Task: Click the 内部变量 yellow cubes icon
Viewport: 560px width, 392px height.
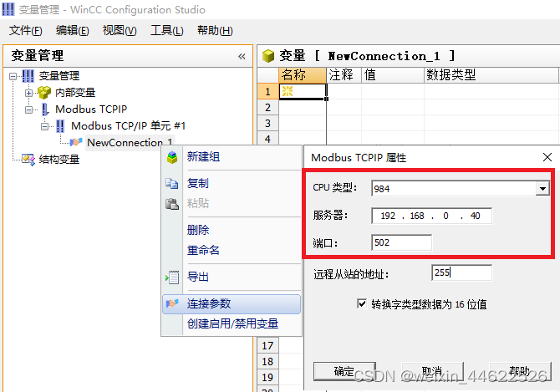Action: click(x=44, y=93)
